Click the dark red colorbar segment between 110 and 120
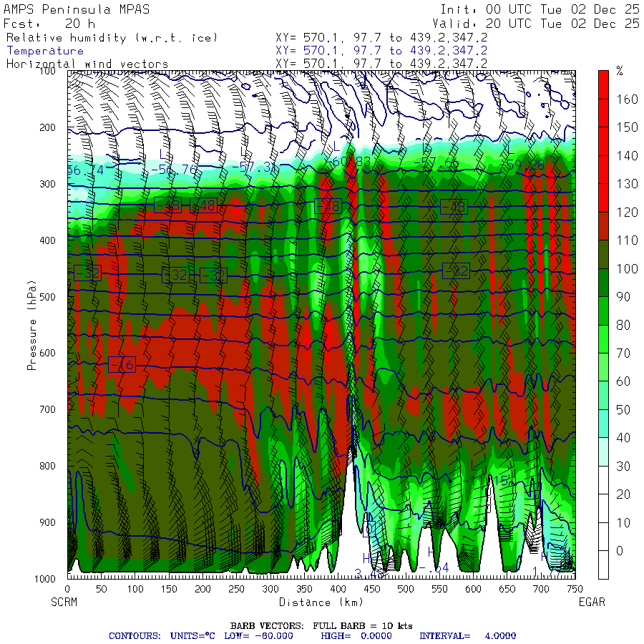This screenshot has width=644, height=644. [x=603, y=226]
